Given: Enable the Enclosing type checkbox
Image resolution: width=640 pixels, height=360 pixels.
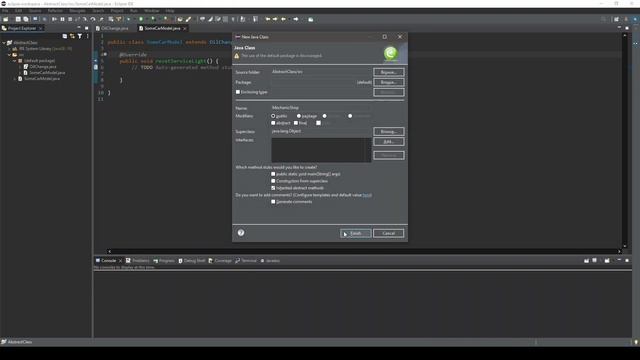Looking at the screenshot, I should 238,92.
